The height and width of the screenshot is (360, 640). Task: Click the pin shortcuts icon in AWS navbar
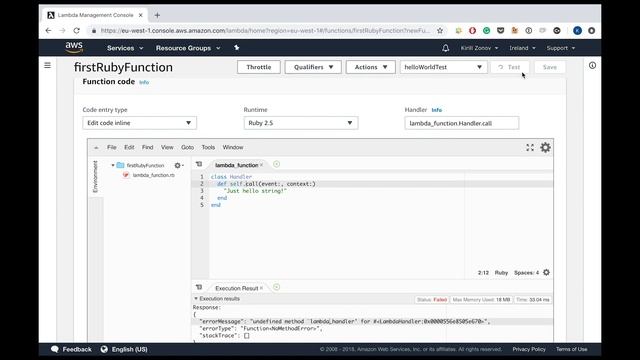(x=236, y=48)
